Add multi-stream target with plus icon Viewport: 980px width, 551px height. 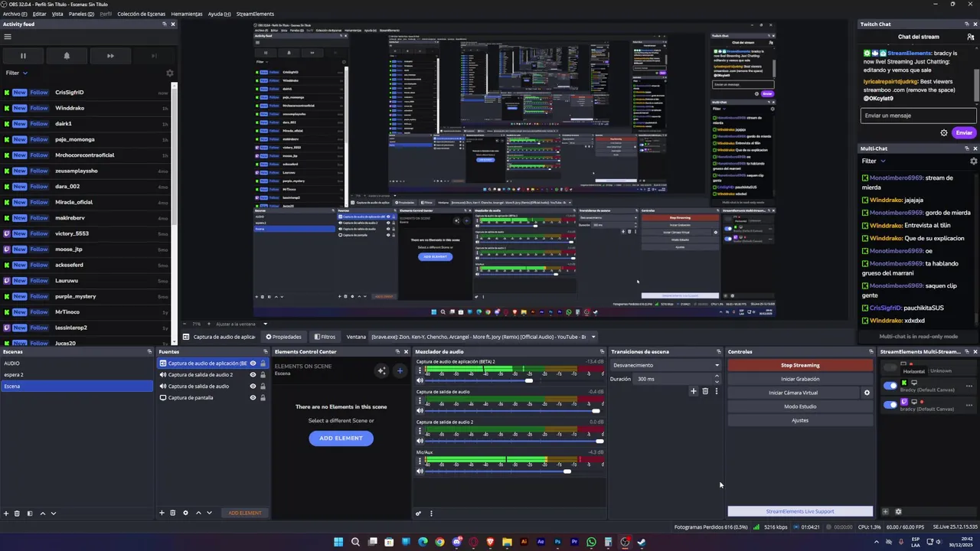[x=885, y=512]
